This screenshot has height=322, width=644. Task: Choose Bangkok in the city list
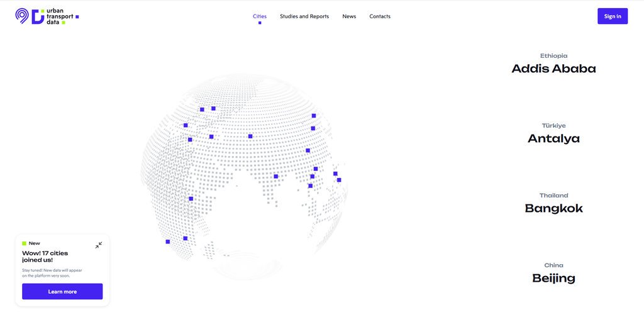click(553, 208)
